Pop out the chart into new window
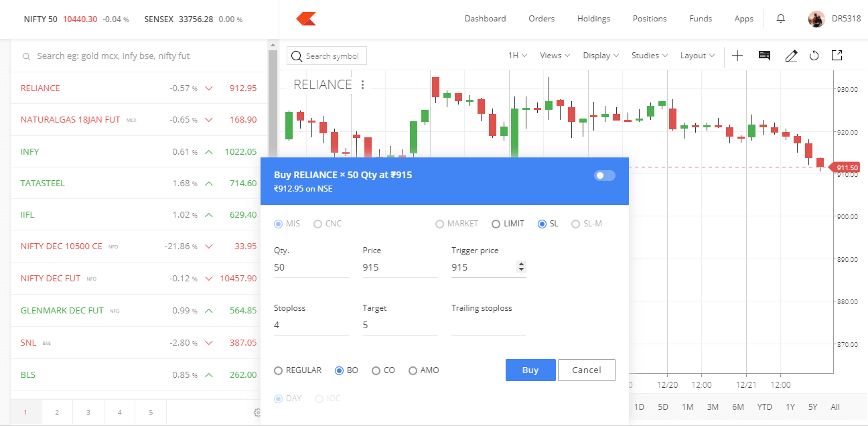This screenshot has width=868, height=426. (x=837, y=55)
